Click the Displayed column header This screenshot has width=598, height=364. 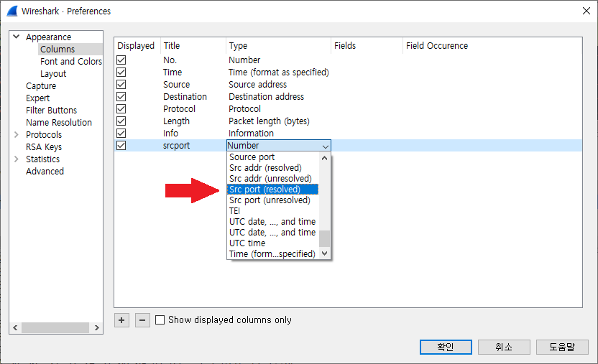pos(137,46)
